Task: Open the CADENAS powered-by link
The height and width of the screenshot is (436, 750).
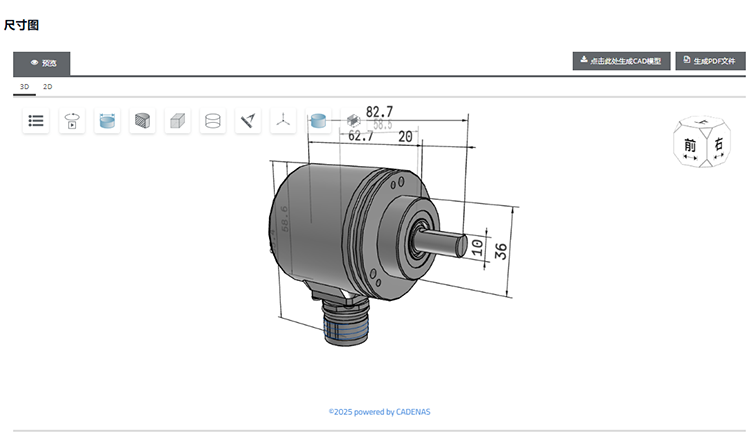Action: (379, 411)
